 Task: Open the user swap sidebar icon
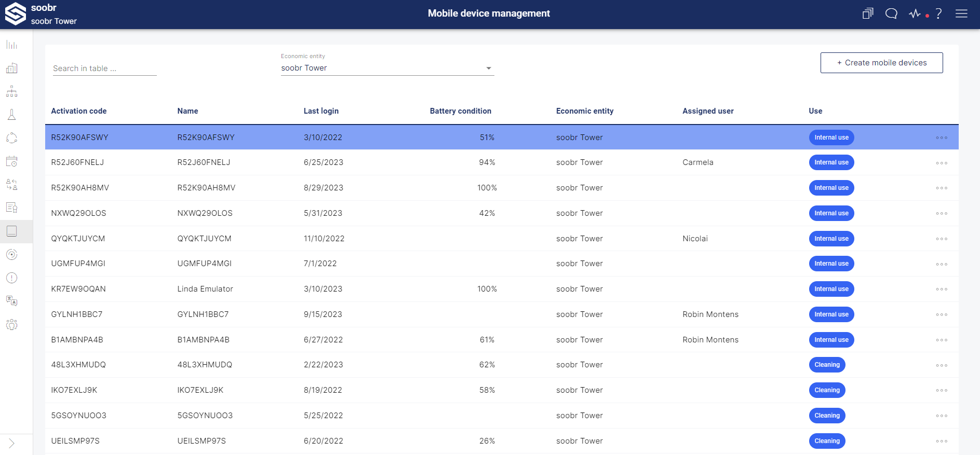11,185
